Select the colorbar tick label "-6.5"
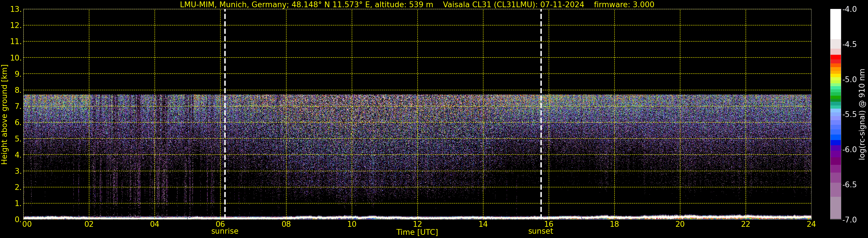Image resolution: width=868 pixels, height=238 pixels. (x=850, y=184)
